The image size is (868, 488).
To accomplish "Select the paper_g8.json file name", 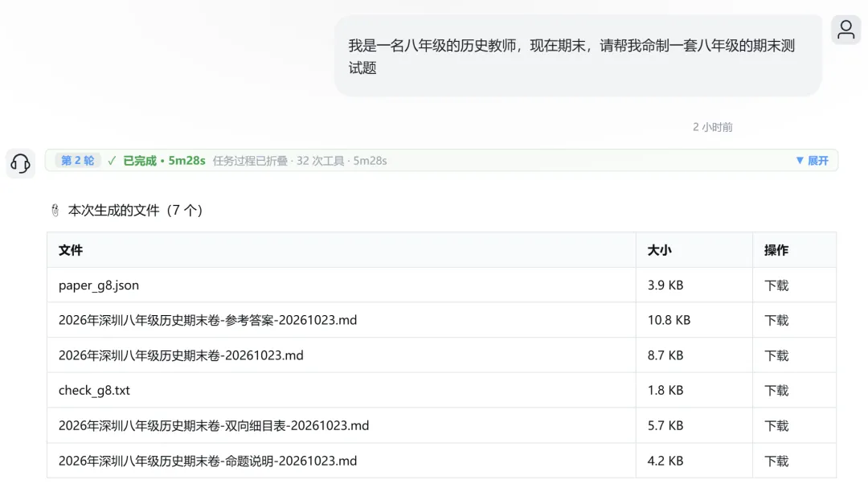I will [x=99, y=285].
